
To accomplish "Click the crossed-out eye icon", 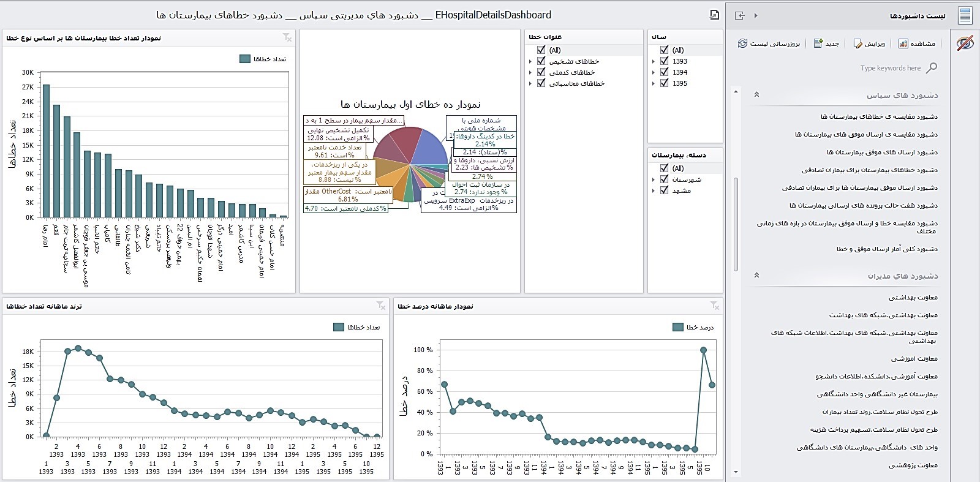I will click(965, 43).
